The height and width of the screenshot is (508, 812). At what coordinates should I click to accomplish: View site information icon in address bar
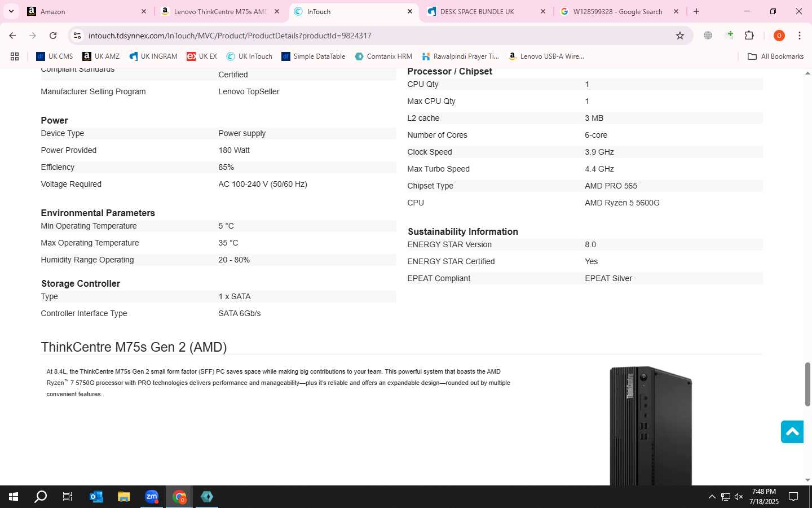pos(77,36)
